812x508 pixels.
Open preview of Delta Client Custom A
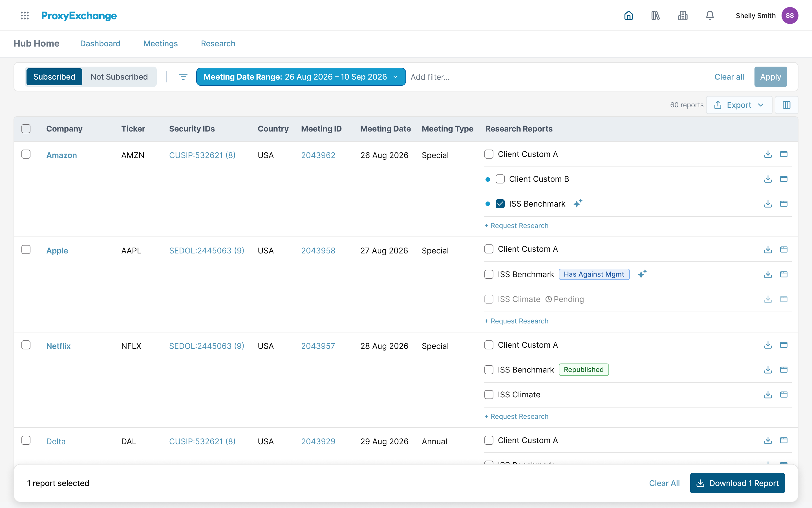point(784,441)
